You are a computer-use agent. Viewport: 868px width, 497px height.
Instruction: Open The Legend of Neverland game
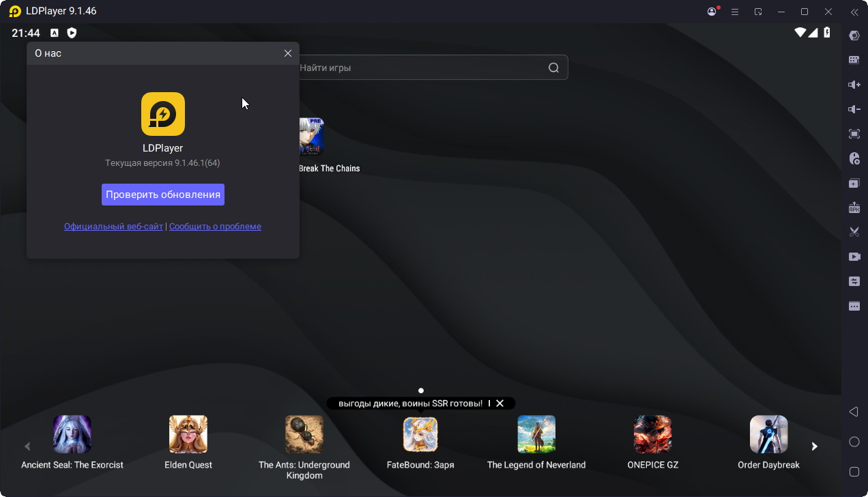536,434
